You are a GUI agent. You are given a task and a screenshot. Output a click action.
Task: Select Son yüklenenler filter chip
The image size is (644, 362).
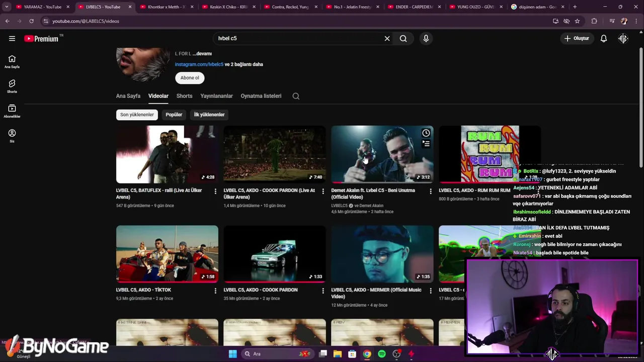click(137, 115)
